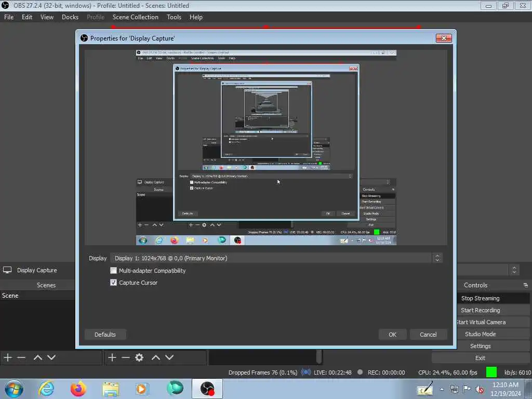Launch Internet Explorer from taskbar

coord(46,389)
